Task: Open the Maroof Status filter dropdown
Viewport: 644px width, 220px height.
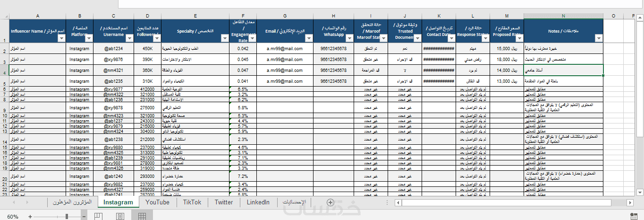Action: click(x=383, y=39)
